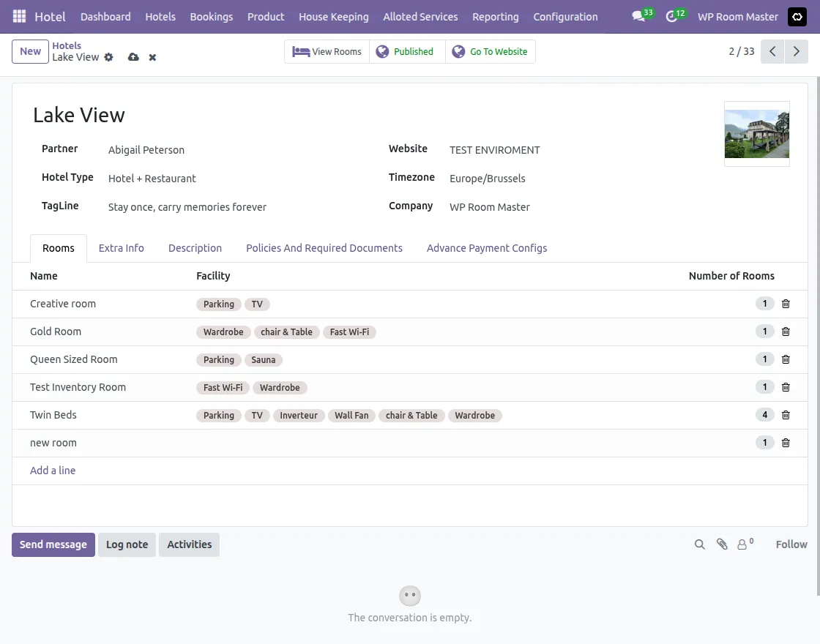820x644 pixels.
Task: Click the search magnifier icon in chatter
Action: (x=700, y=544)
